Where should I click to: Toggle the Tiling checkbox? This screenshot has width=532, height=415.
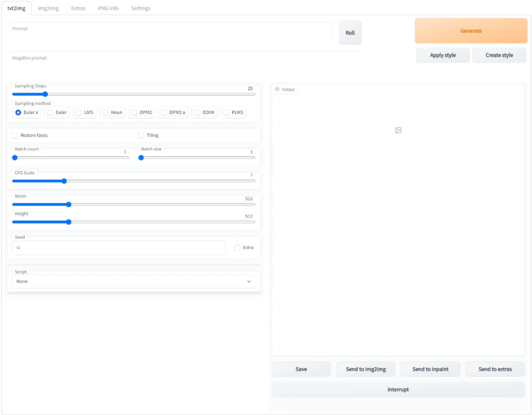[x=141, y=135]
